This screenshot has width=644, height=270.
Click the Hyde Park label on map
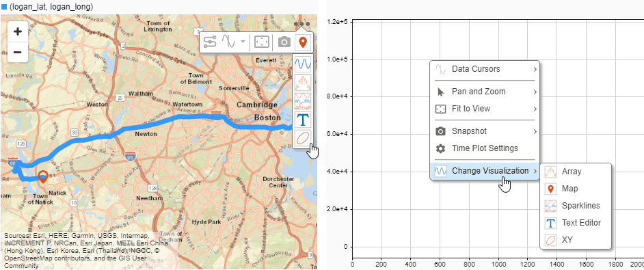(206, 222)
